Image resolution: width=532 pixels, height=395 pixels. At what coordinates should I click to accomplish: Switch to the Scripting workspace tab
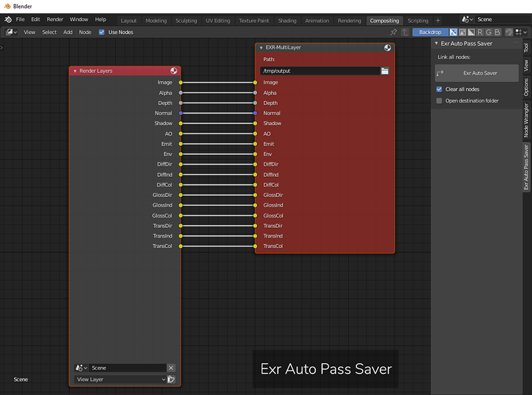pyautogui.click(x=418, y=21)
